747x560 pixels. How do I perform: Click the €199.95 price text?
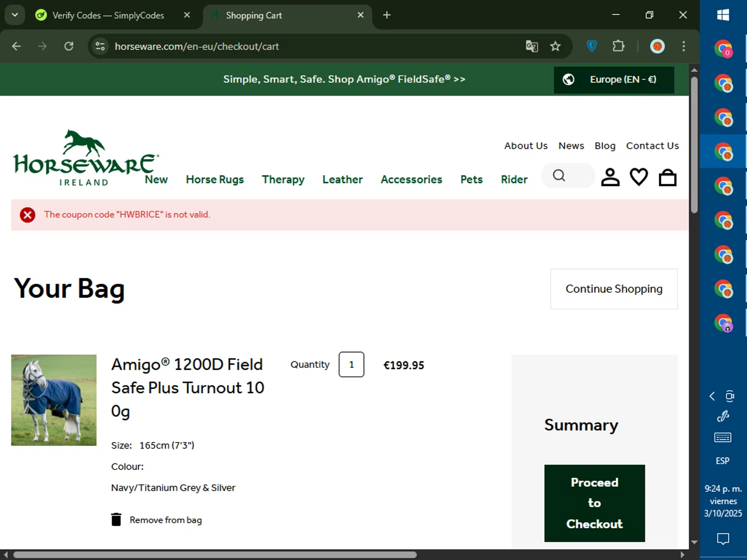click(x=403, y=365)
